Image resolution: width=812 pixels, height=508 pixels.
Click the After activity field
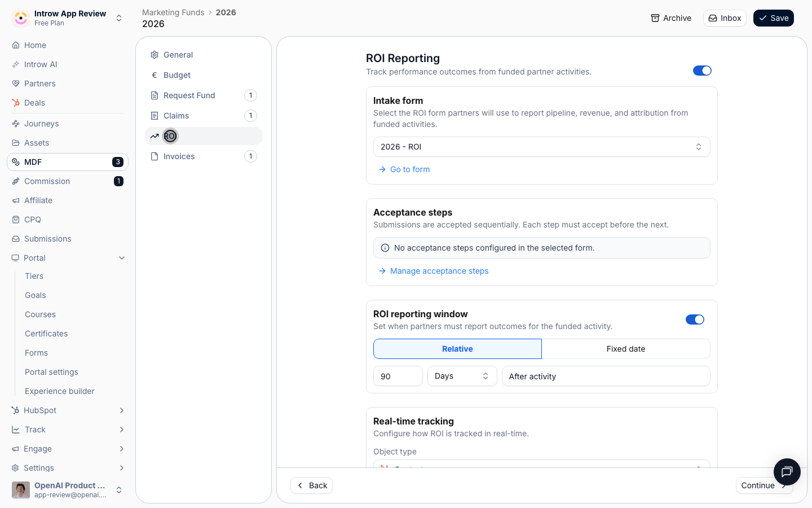tap(606, 376)
